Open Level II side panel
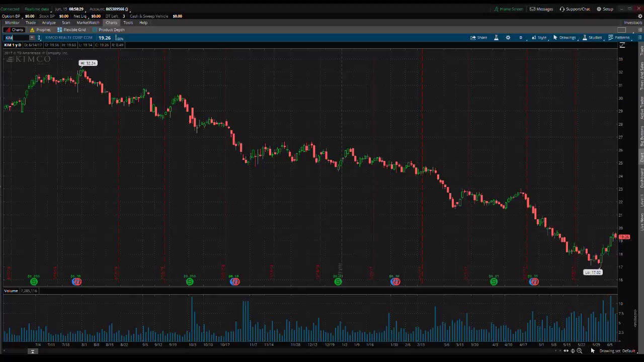The width and height of the screenshot is (644, 362). [641, 201]
